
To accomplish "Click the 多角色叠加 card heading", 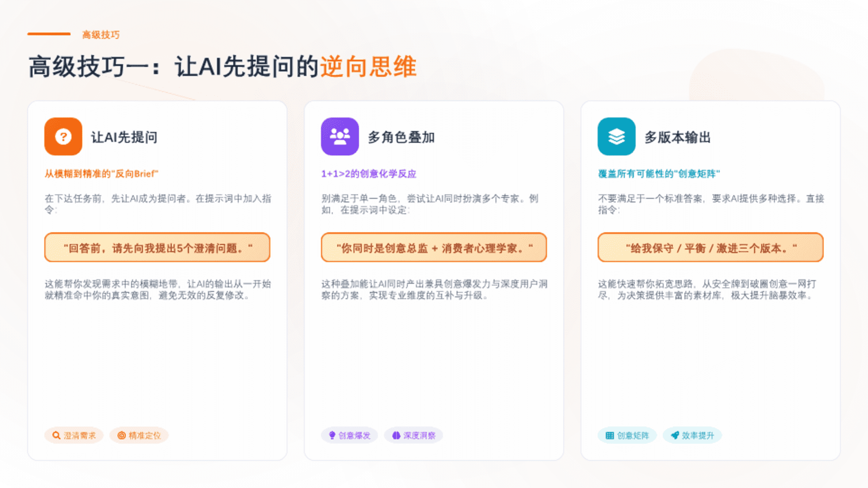I will pyautogui.click(x=401, y=137).
